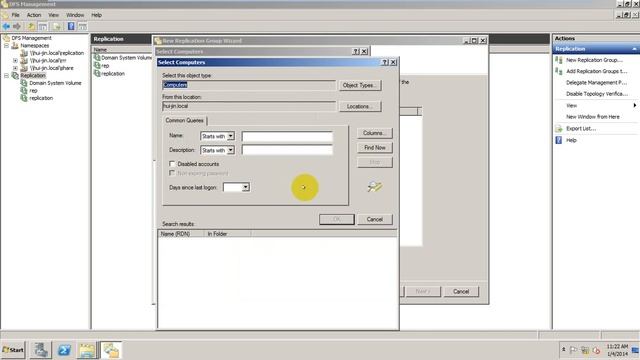Screen dimensions: 640x360
Task: Click the Forward arrow in DFS Management toolbar
Action: 17,27
